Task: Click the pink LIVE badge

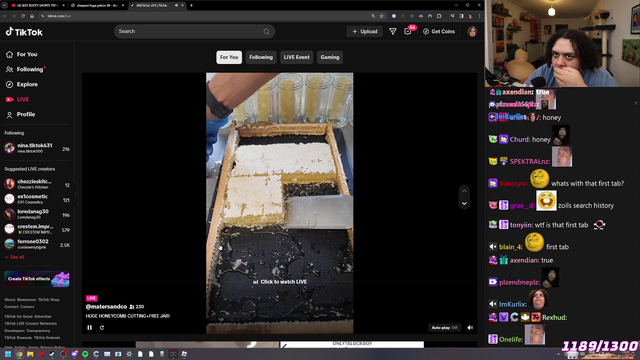Action: point(91,298)
